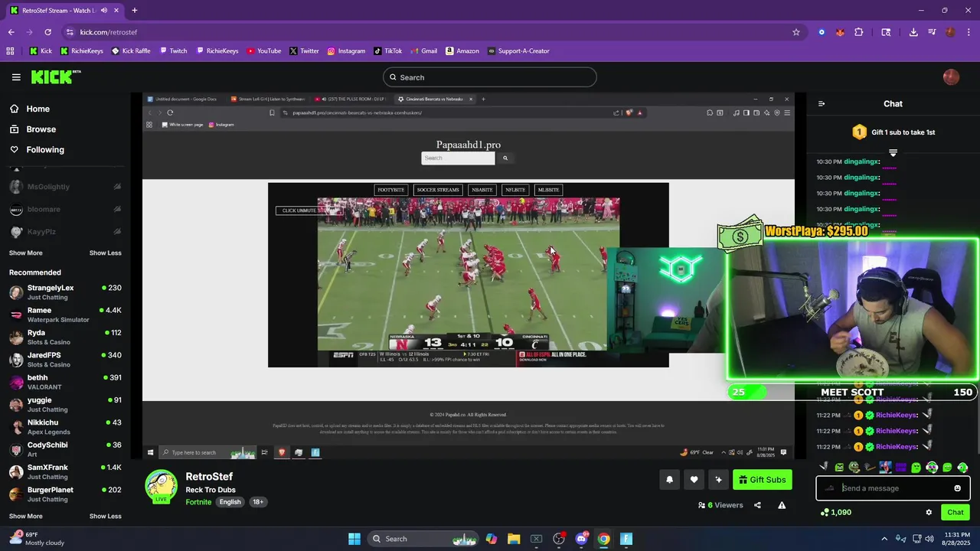This screenshot has width=980, height=551.
Task: Reload the kick.com page
Action: (47, 32)
